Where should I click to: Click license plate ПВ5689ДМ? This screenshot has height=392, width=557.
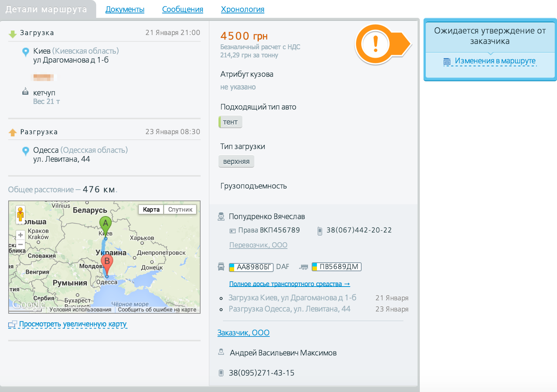337,267
